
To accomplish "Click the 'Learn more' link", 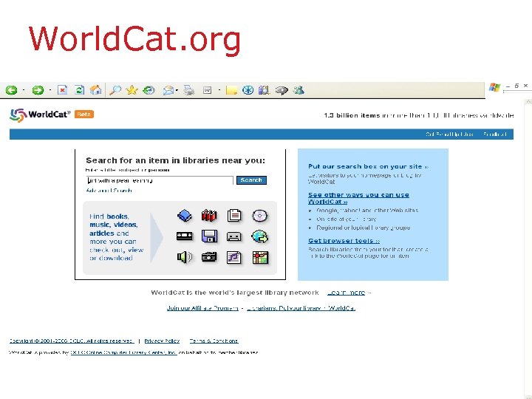I will (347, 293).
